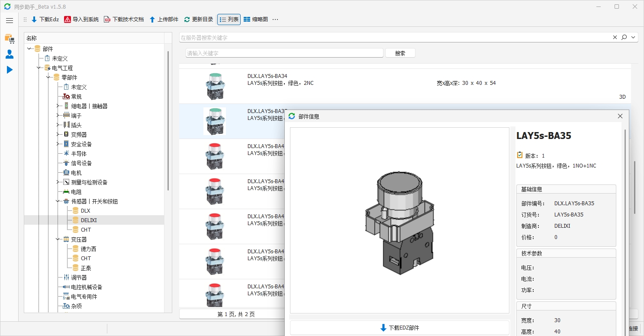The width and height of the screenshot is (644, 336).
Task: Select the 常规 tree item
Action: tap(76, 97)
